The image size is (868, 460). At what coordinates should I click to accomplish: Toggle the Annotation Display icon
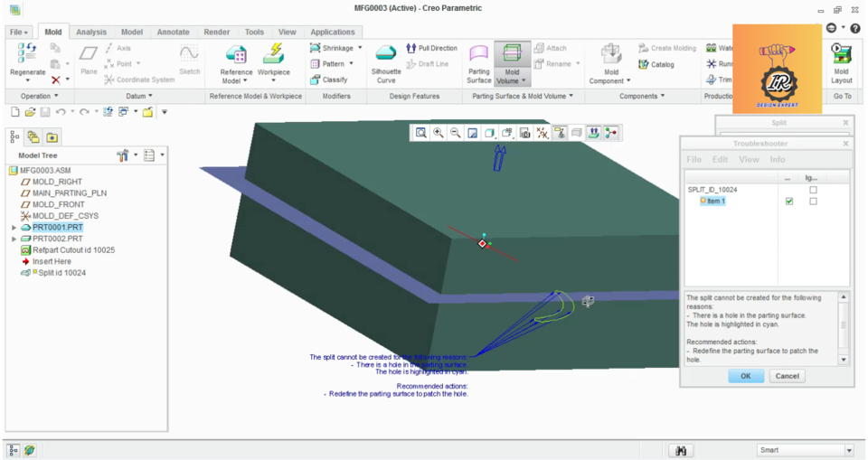click(x=560, y=133)
